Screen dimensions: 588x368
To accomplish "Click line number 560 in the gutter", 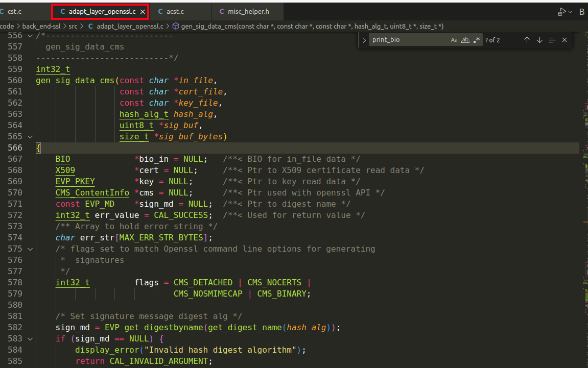I will [15, 81].
